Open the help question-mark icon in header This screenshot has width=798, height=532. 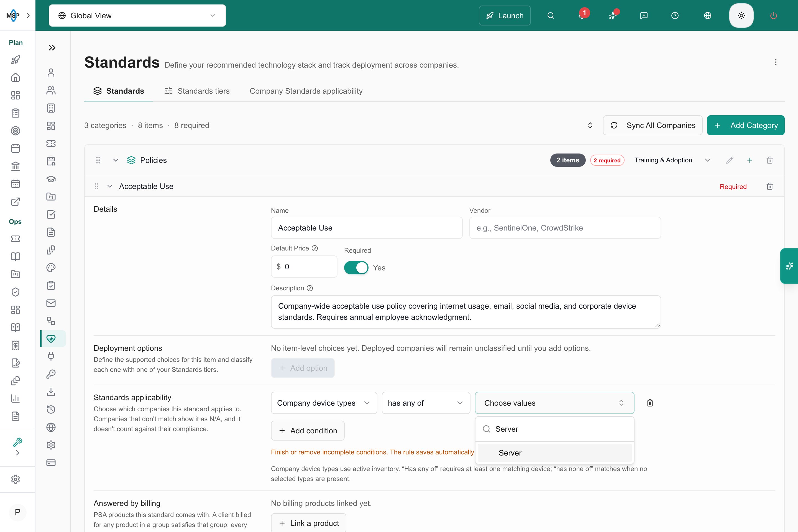(x=675, y=16)
